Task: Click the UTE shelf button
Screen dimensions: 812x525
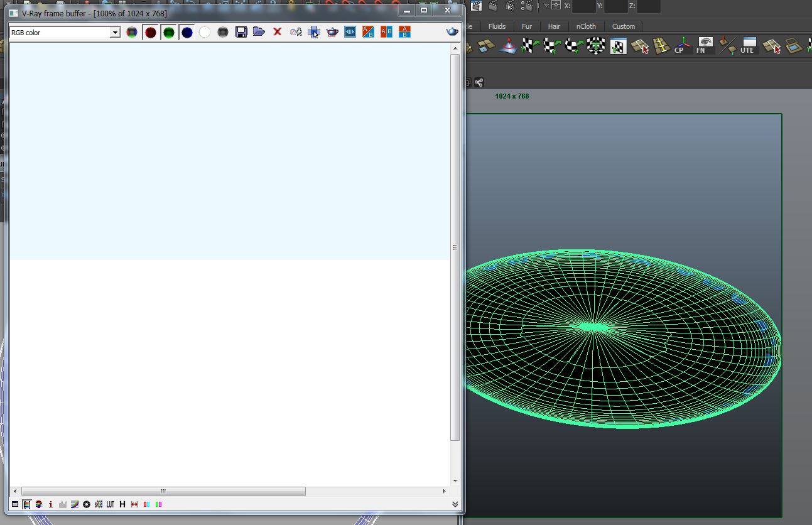Action: click(x=747, y=46)
